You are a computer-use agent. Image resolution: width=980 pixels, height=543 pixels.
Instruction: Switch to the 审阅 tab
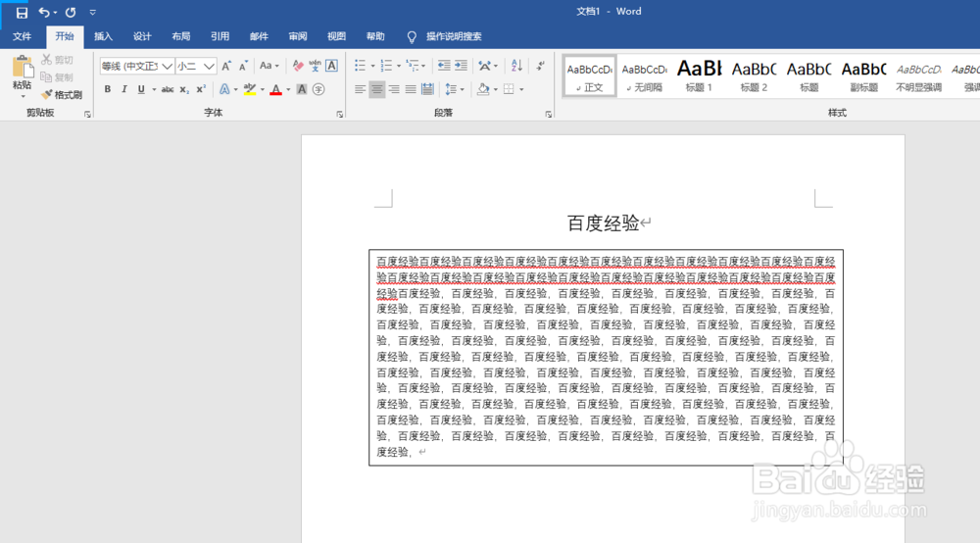298,36
